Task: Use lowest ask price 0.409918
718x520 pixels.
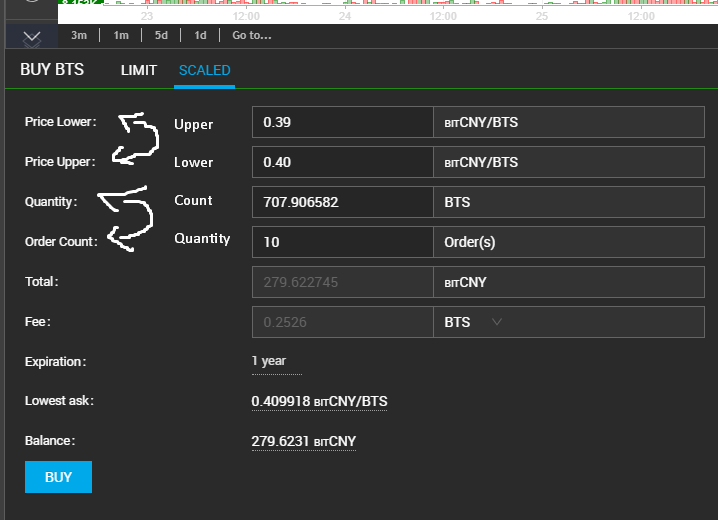Action: pyautogui.click(x=319, y=401)
